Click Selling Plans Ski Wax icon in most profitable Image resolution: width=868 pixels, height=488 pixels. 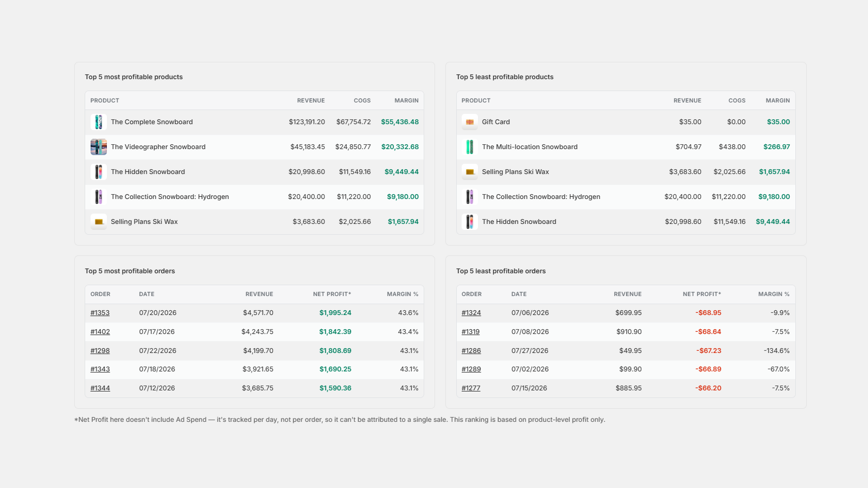(x=99, y=222)
